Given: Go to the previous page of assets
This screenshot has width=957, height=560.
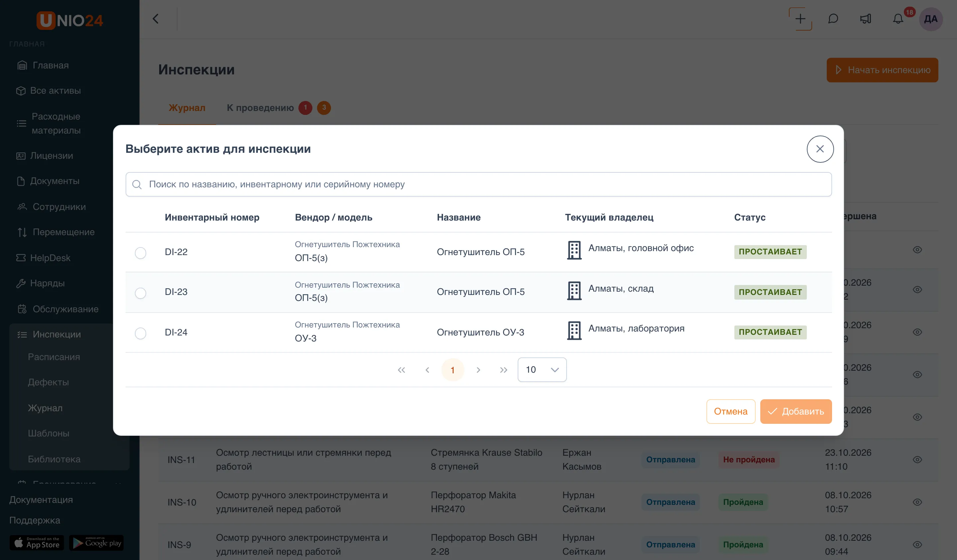Looking at the screenshot, I should 427,370.
